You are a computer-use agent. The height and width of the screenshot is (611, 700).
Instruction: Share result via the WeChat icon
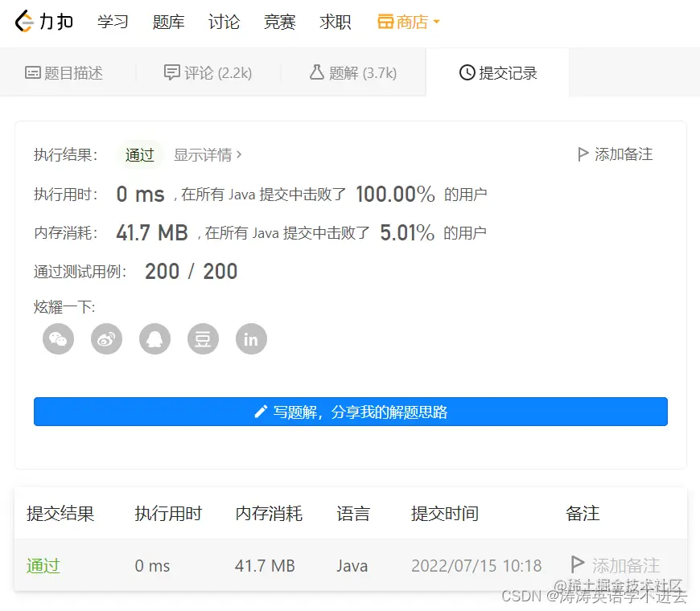click(57, 338)
